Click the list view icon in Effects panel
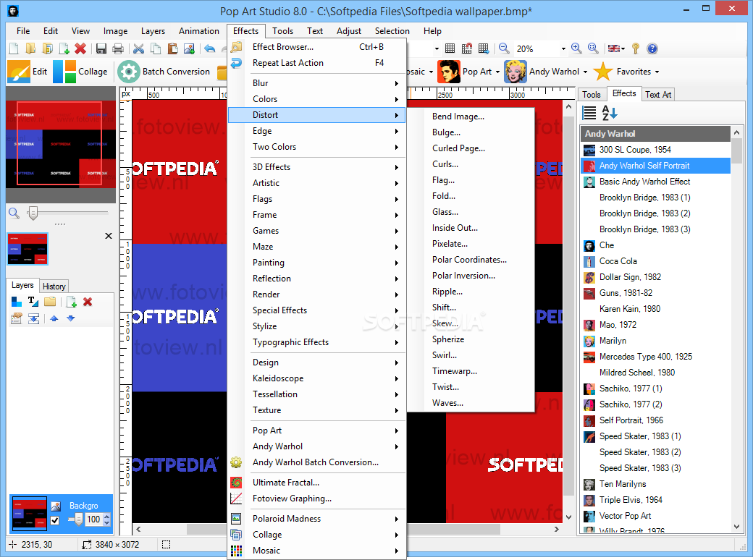The width and height of the screenshot is (753, 560). pos(589,114)
